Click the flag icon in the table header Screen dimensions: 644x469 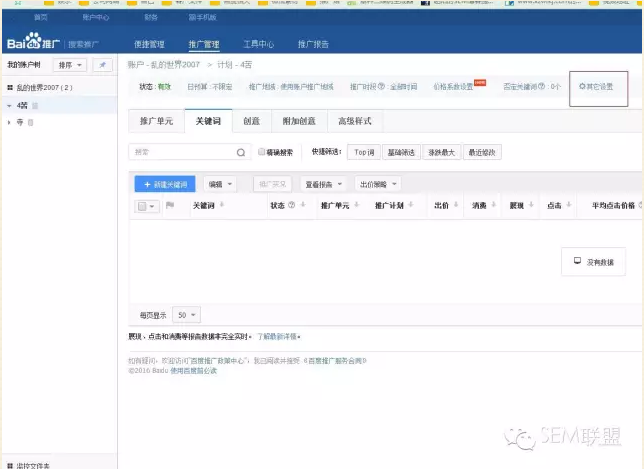170,205
